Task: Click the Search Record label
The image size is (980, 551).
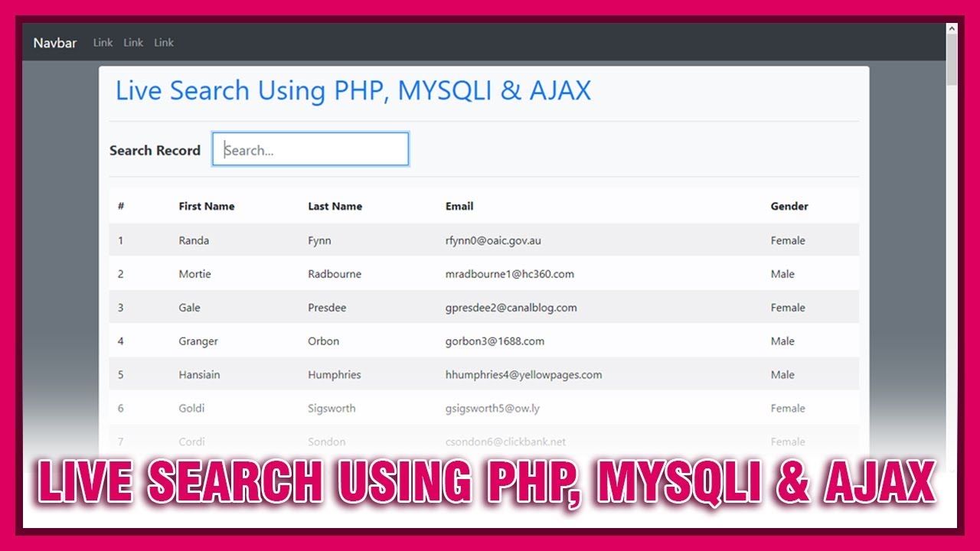Action: tap(155, 150)
